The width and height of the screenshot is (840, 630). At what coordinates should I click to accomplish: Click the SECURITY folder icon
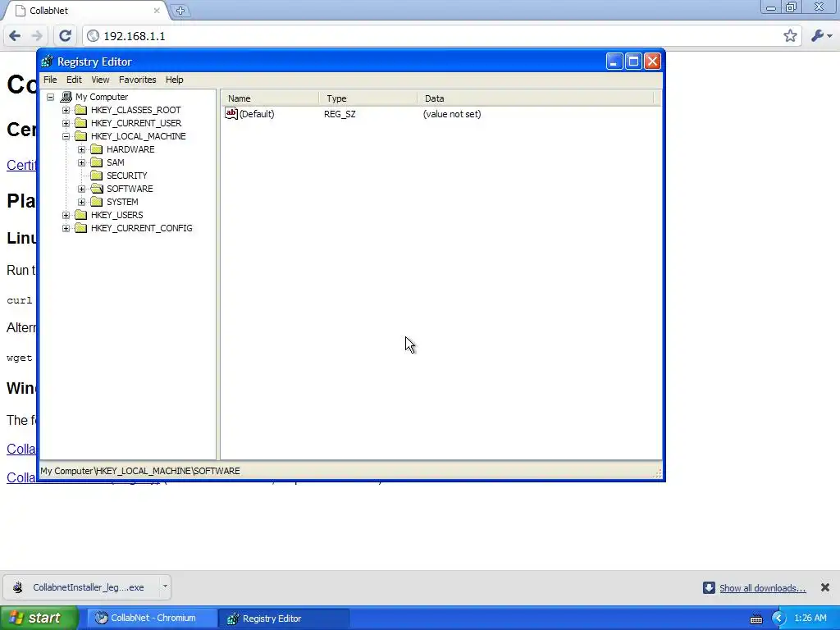(97, 176)
